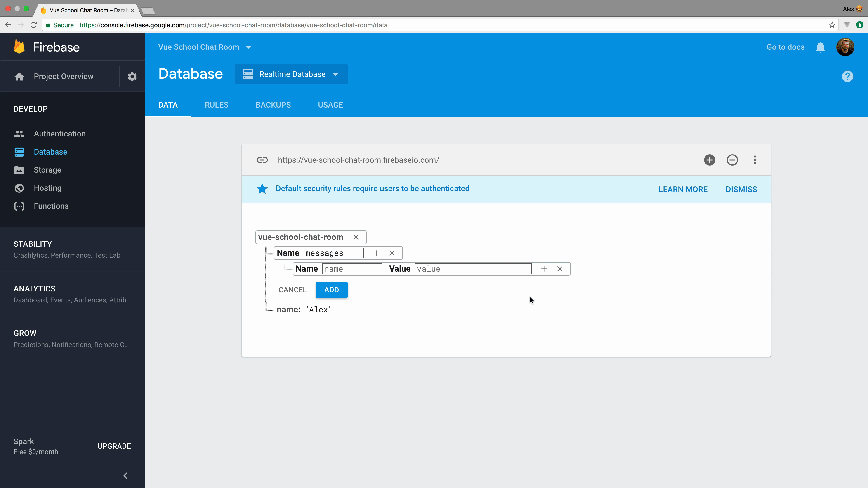Viewport: 868px width, 488px height.
Task: Open notifications bell
Action: coord(821,47)
